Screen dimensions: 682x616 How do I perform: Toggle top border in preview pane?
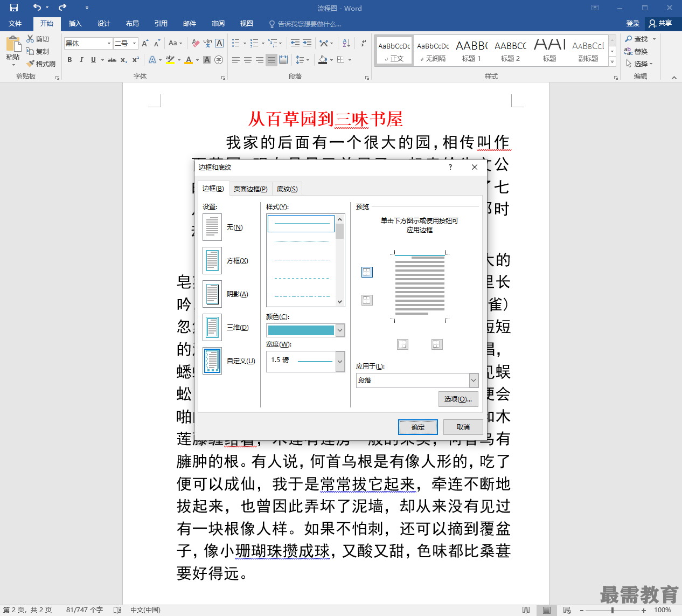(367, 272)
